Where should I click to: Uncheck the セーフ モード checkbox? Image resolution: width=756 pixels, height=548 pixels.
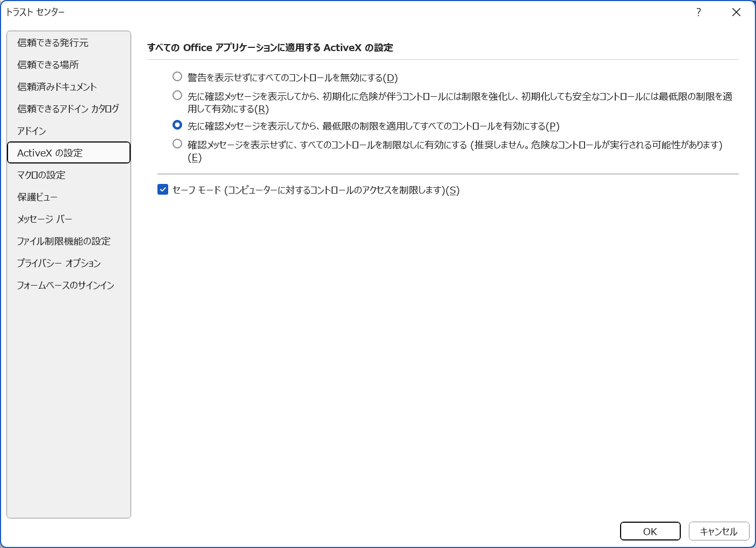click(163, 189)
